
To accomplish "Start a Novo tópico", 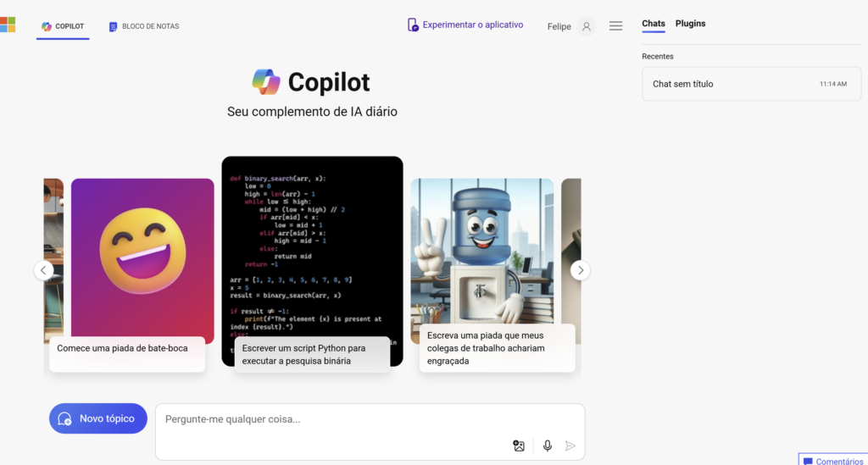I will (x=98, y=418).
